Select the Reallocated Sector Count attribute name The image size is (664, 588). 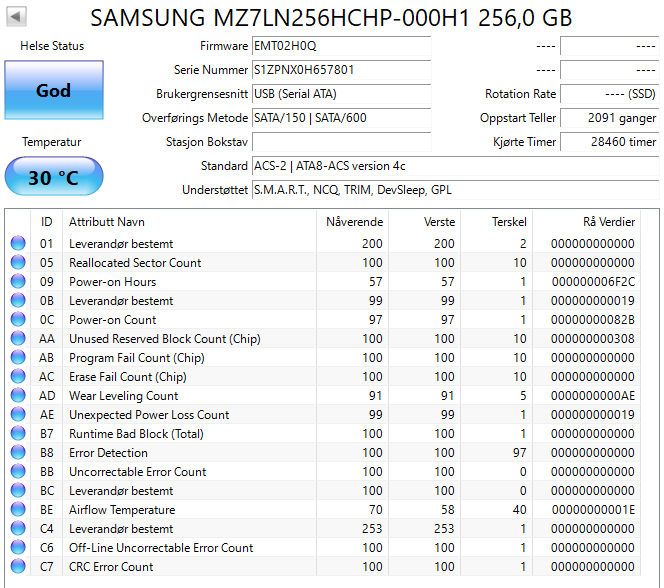[x=135, y=263]
